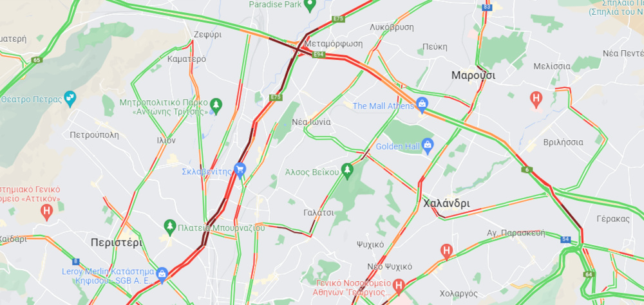Viewport: 644px width, 305px height.
Task: Select Μητροπολιτικό Πάρκο Αντώνης Τρίτσης tree pin
Action: [x=216, y=106]
